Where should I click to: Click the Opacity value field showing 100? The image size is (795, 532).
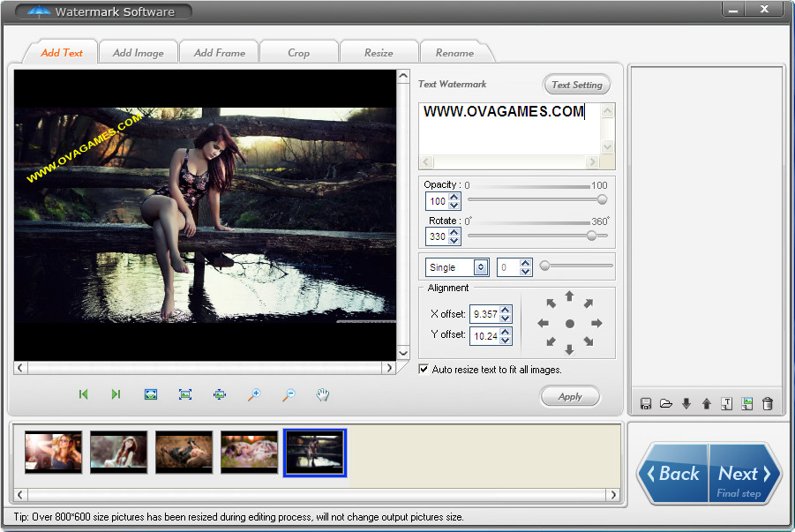(x=438, y=201)
